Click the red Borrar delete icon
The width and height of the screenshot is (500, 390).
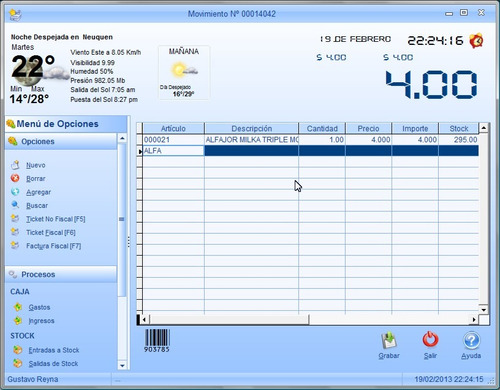click(x=15, y=178)
